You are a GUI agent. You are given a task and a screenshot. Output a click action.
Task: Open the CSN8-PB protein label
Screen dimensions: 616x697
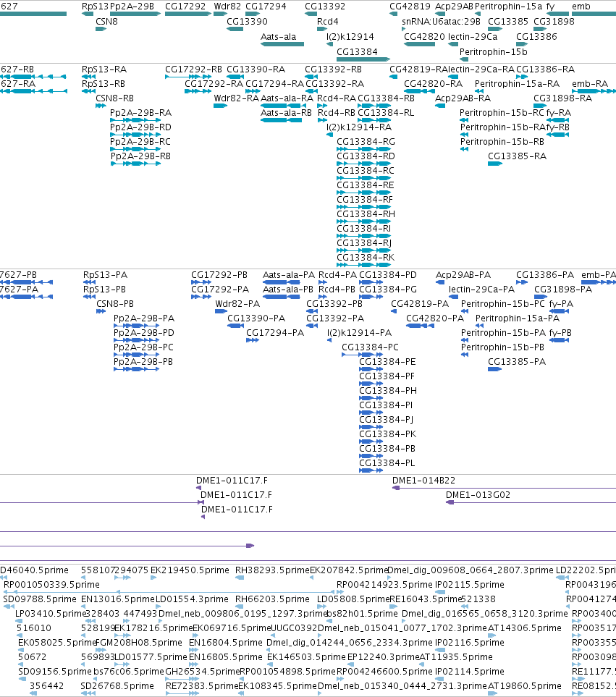[115, 304]
